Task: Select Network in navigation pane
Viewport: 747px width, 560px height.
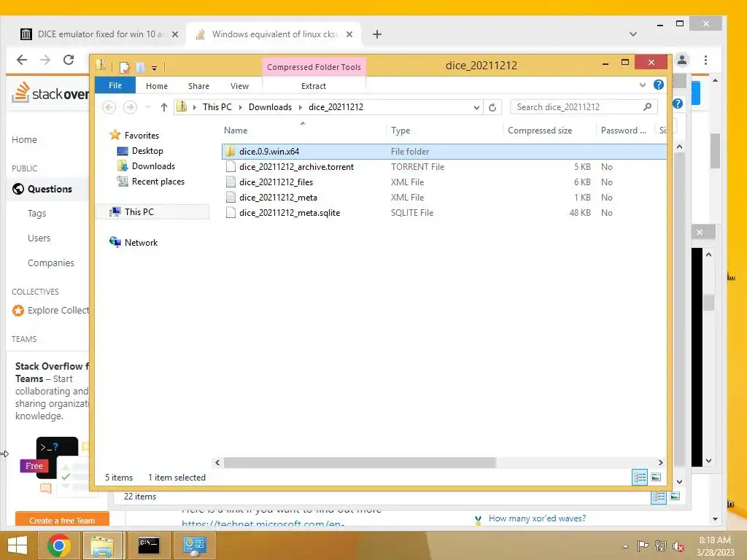Action: [141, 242]
